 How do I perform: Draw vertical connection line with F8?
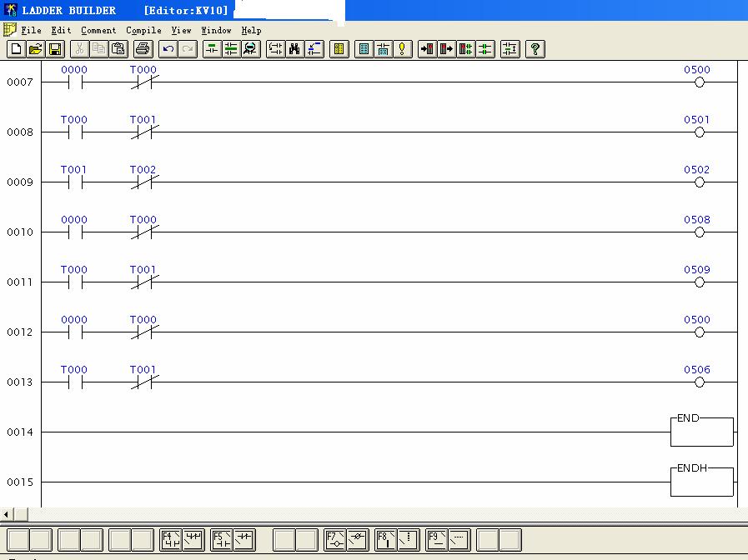(386, 539)
